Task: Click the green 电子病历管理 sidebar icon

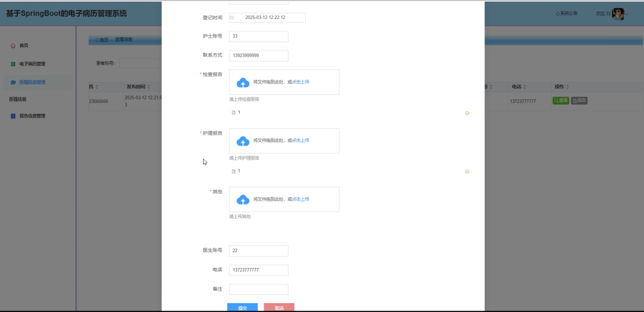Action: 13,64
